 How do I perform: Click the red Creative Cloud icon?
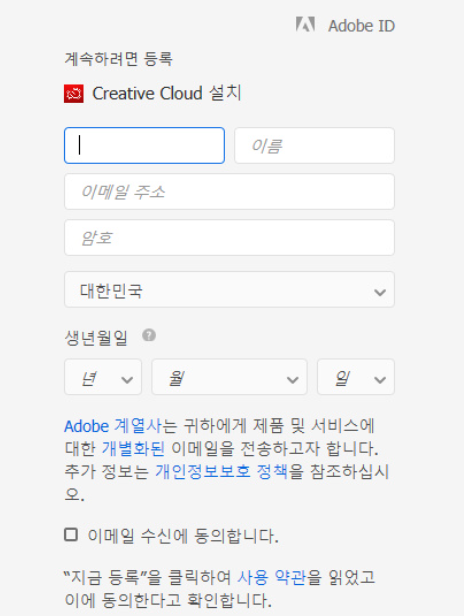tap(74, 94)
